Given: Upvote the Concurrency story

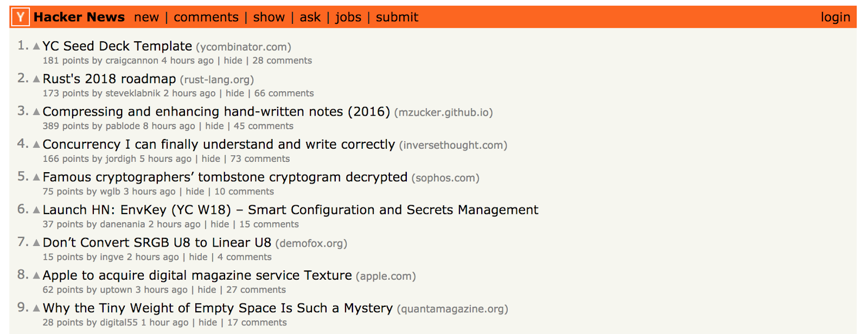Looking at the screenshot, I should (x=36, y=144).
